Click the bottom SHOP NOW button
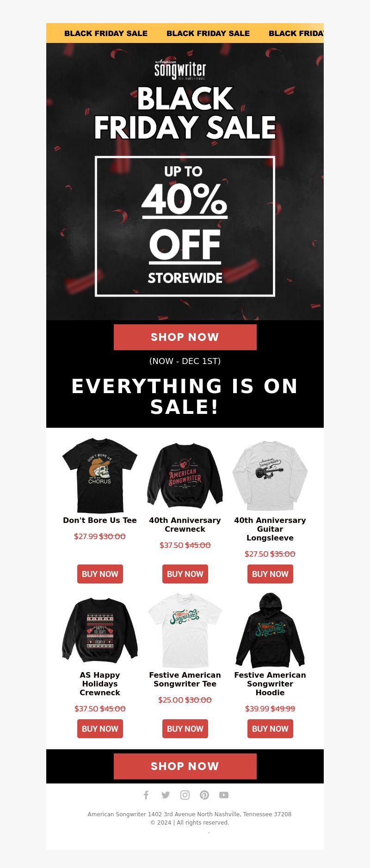 [x=185, y=766]
